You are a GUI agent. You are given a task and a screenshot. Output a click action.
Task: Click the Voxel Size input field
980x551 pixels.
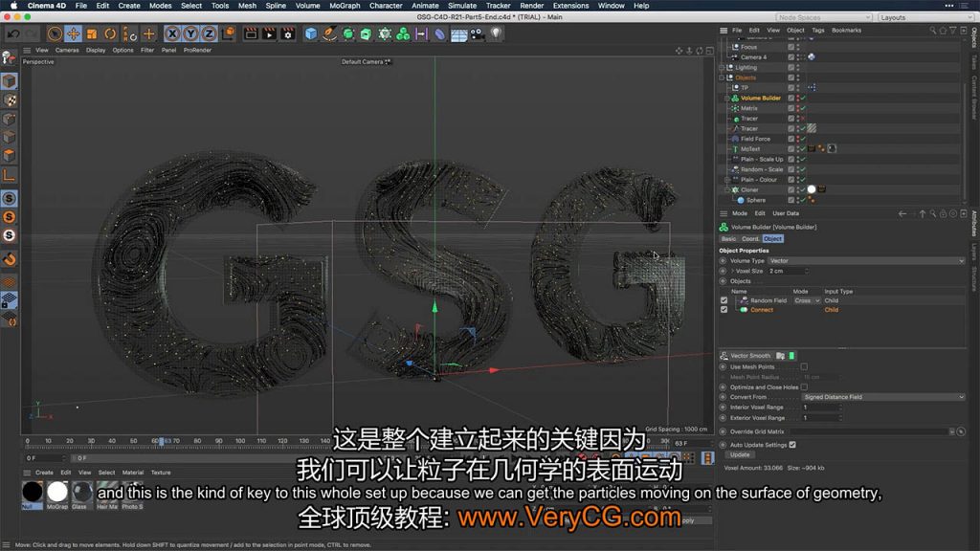pyautogui.click(x=788, y=271)
